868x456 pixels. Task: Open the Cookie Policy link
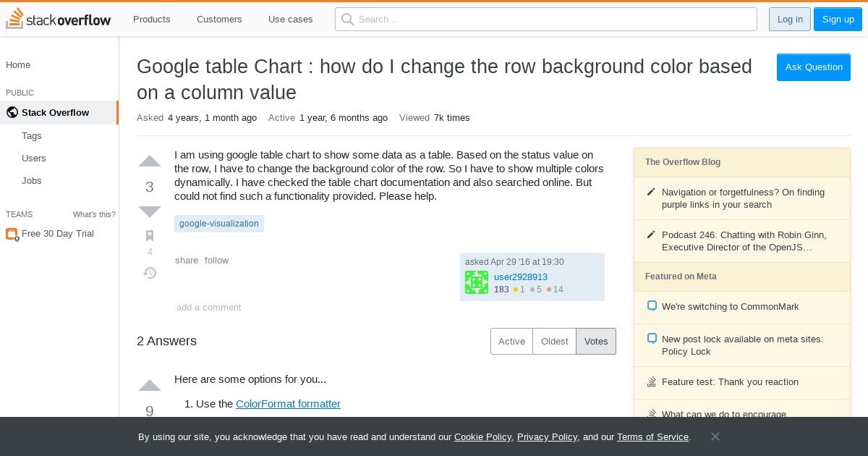tap(483, 437)
